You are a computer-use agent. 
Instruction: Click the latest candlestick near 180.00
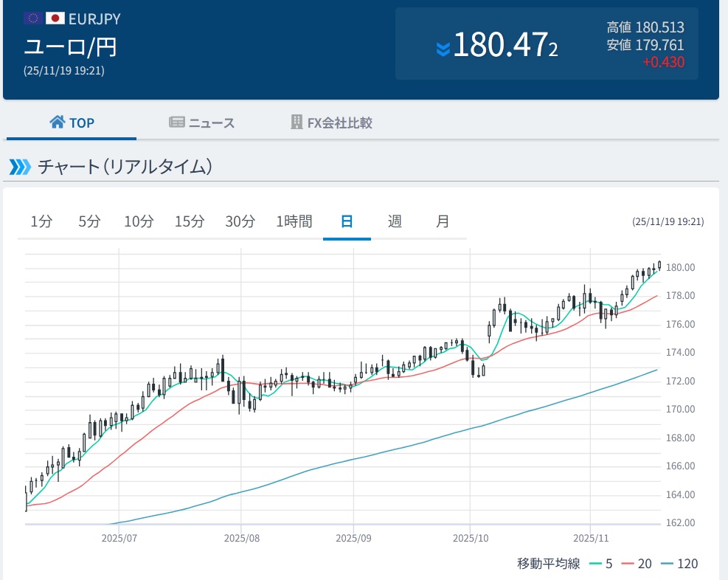tap(659, 266)
